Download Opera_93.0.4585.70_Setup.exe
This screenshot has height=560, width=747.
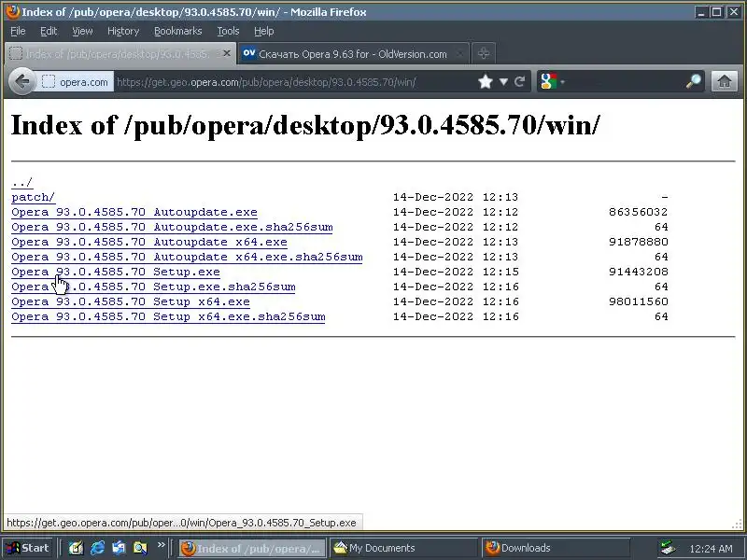point(116,272)
